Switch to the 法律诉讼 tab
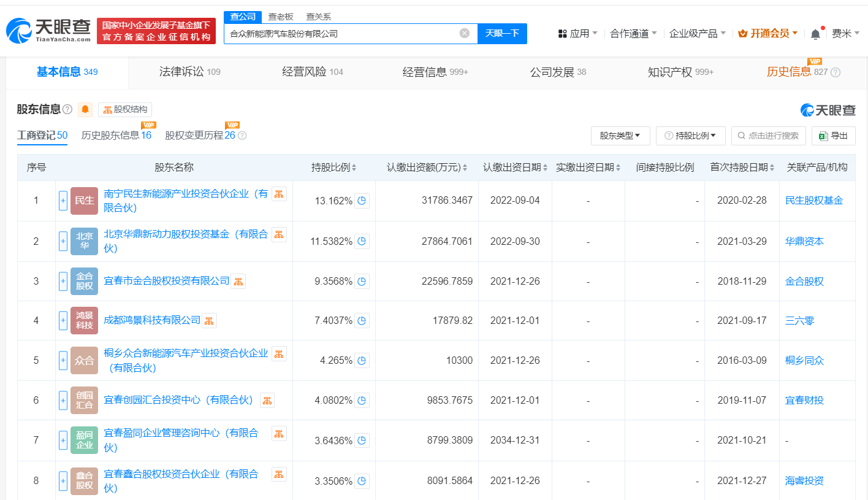The height and width of the screenshot is (500, 868). pyautogui.click(x=189, y=72)
